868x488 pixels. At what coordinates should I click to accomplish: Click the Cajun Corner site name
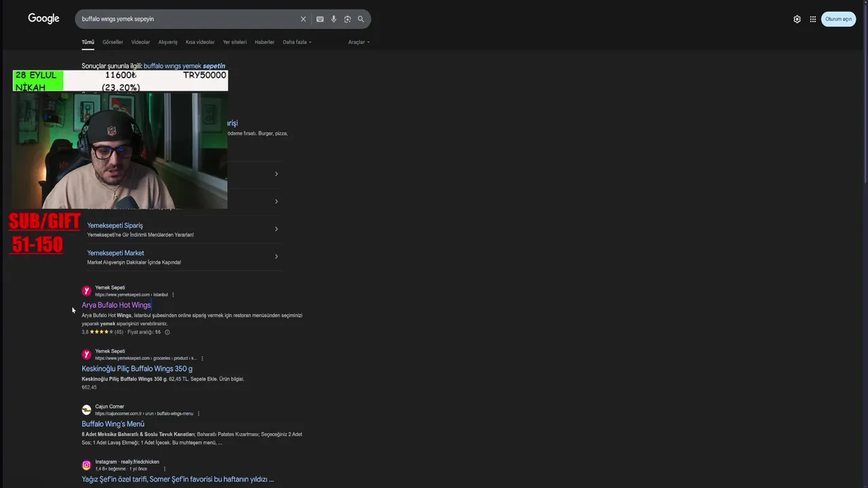(109, 407)
